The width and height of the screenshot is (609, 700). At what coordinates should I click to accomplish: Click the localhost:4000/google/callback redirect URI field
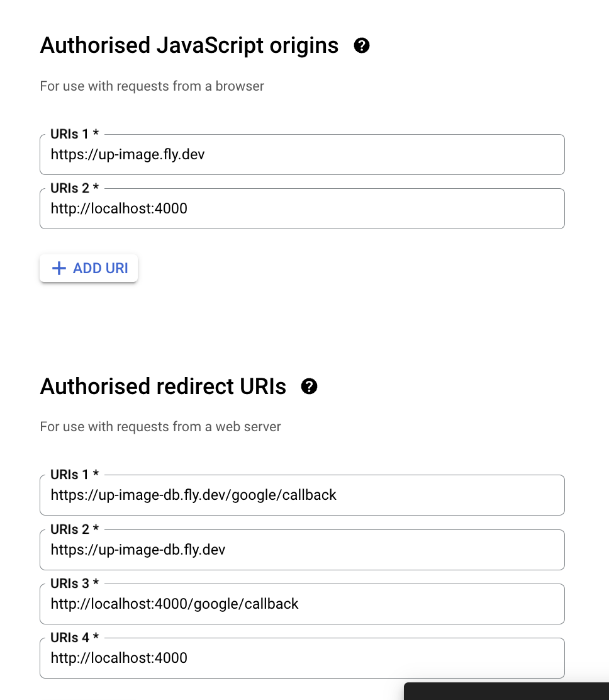click(x=302, y=604)
